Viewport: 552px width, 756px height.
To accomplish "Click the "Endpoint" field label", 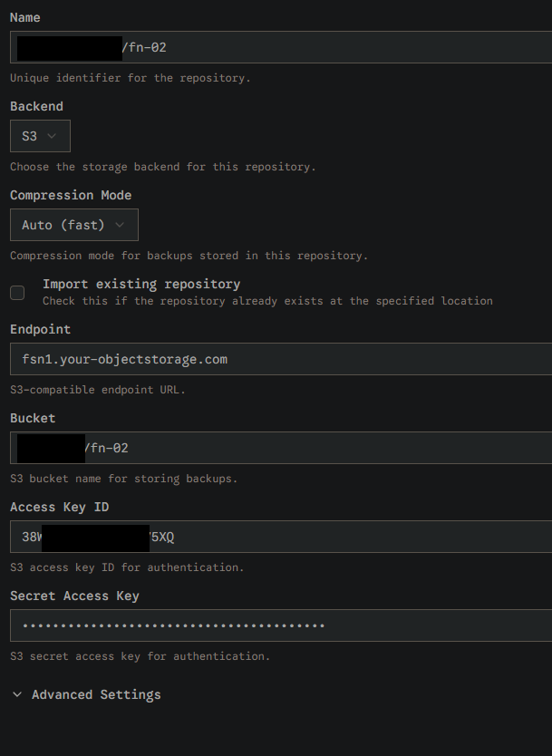I will point(40,329).
